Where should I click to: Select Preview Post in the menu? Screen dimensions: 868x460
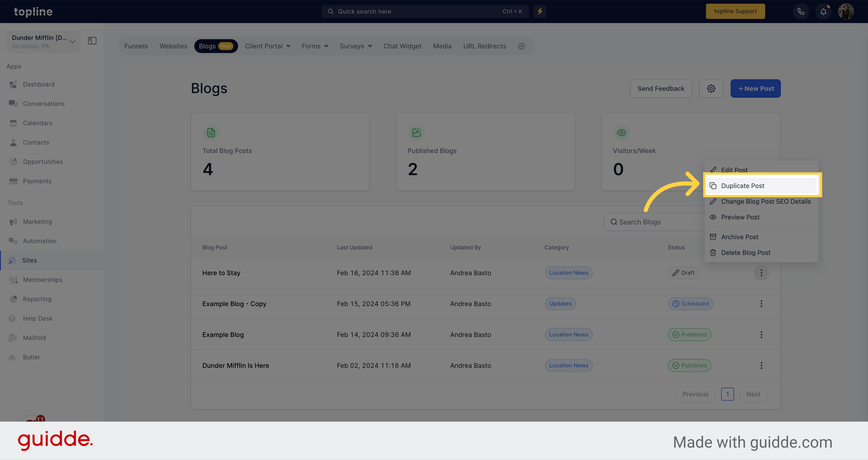761,217
